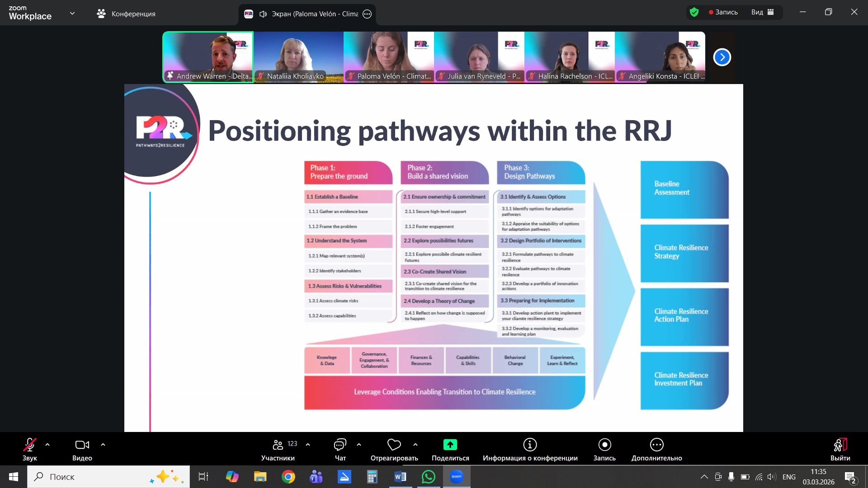Open Zoom Workplace dropdown chevron
868x488 pixels.
point(72,14)
